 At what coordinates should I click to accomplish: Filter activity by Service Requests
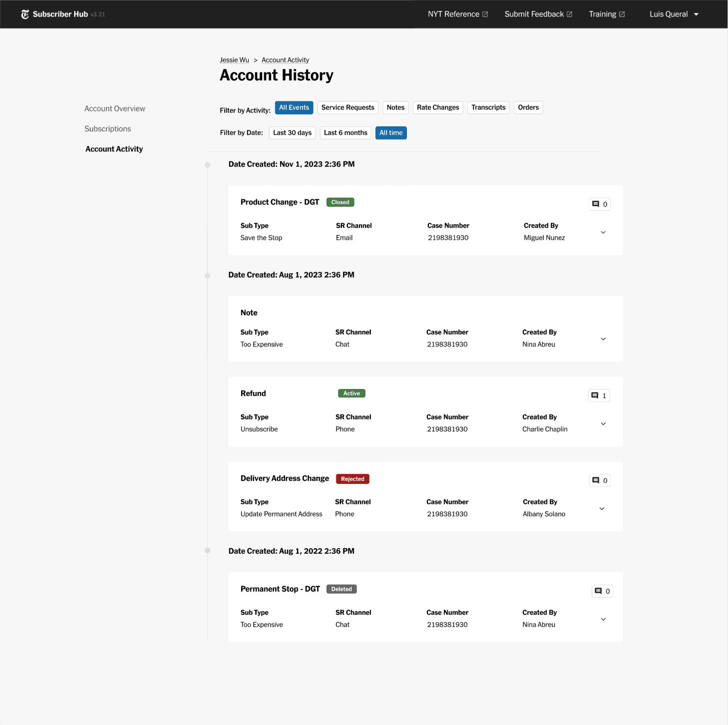pos(348,107)
